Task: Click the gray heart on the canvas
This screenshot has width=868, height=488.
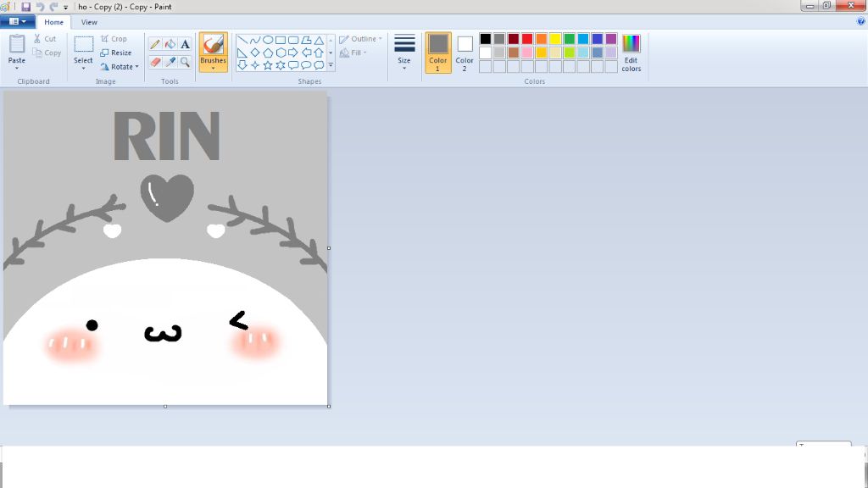Action: pyautogui.click(x=168, y=197)
